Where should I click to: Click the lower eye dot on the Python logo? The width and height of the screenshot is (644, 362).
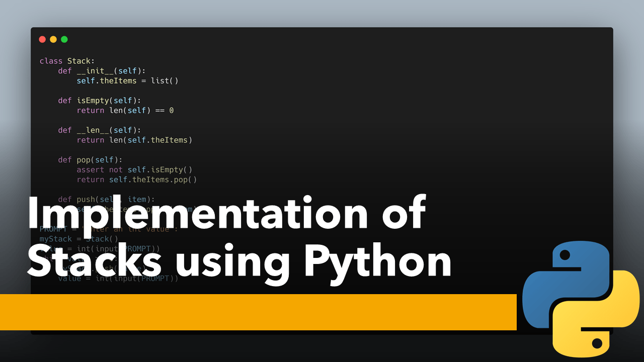point(596,343)
